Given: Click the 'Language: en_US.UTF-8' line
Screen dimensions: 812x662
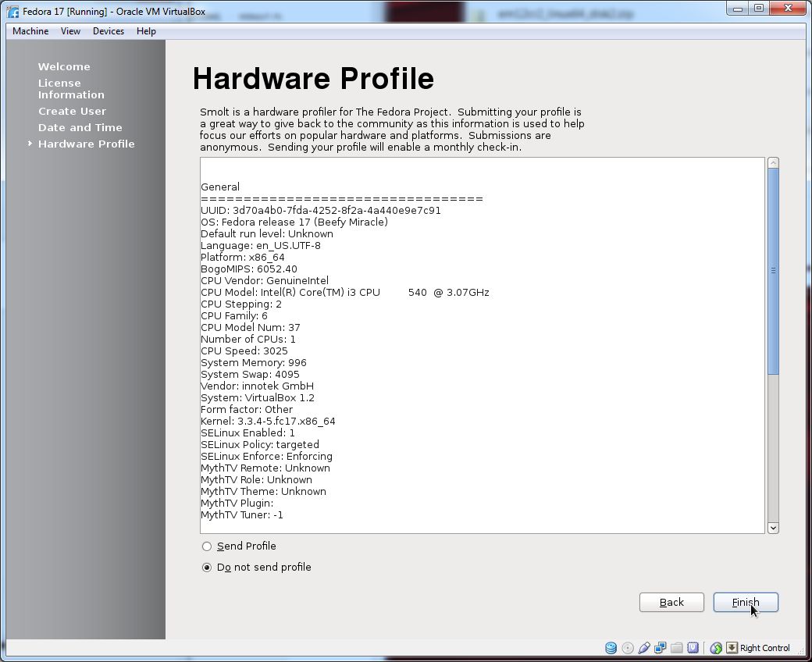Looking at the screenshot, I should tap(261, 245).
